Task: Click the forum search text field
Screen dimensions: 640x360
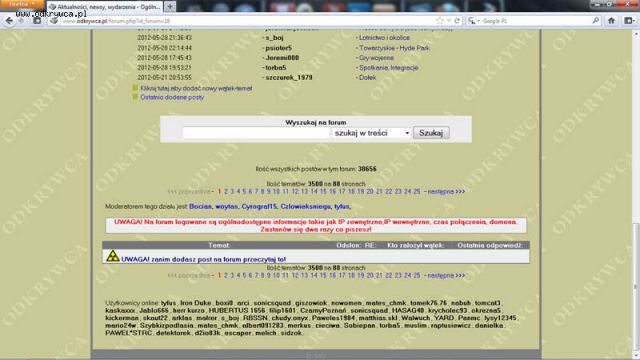Action: [x=256, y=133]
